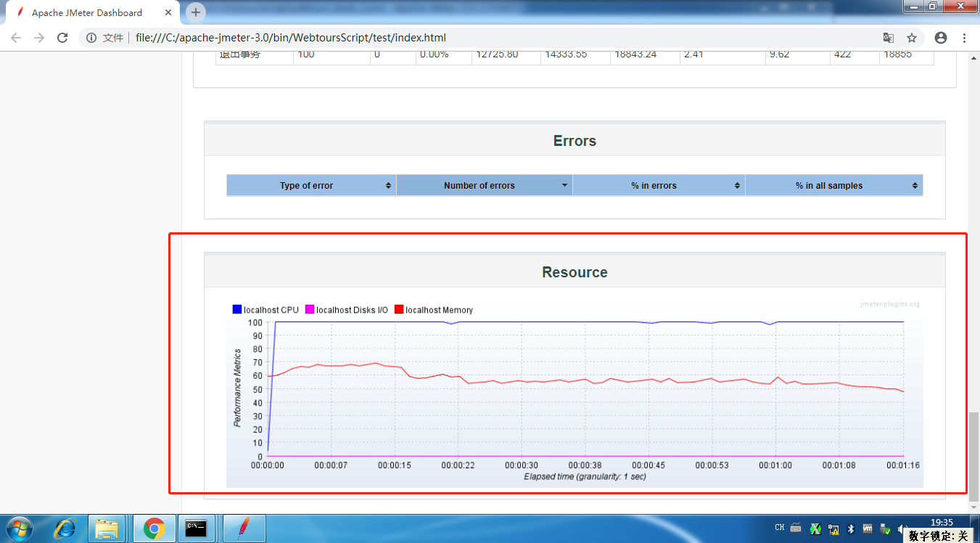Go back to the previous page

coord(16,38)
